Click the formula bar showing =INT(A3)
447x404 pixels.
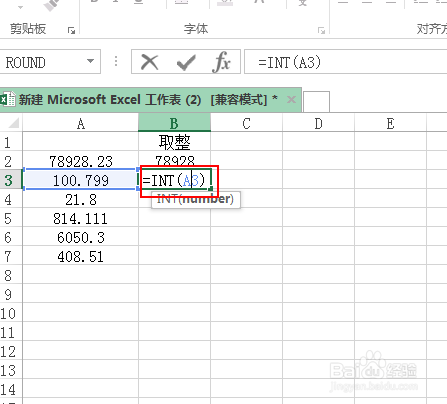[x=346, y=62]
